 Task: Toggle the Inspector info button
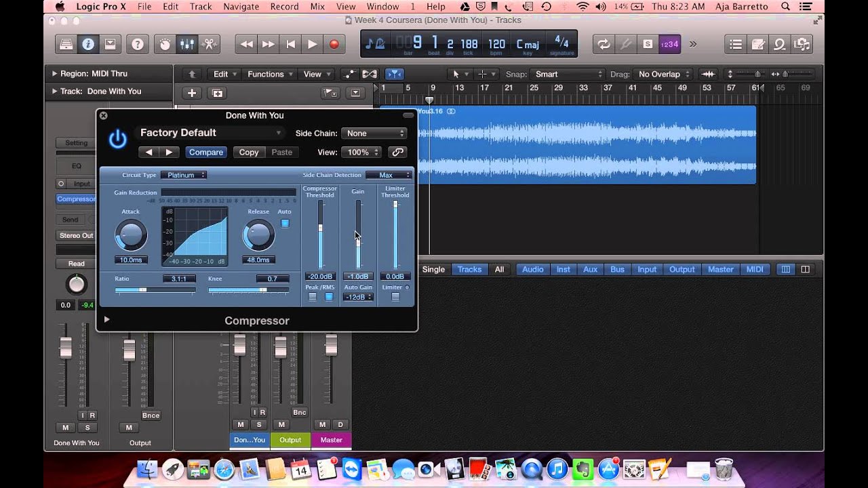[x=87, y=45]
